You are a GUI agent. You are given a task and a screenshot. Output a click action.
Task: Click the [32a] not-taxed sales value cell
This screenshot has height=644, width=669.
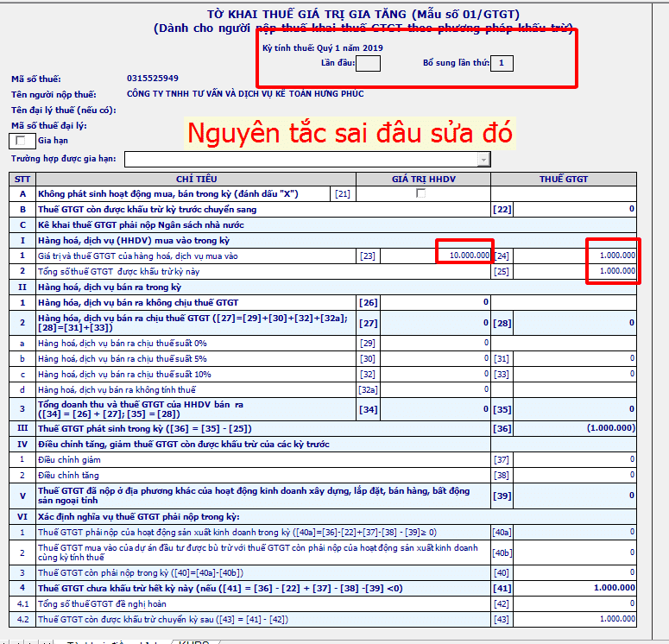(435, 389)
